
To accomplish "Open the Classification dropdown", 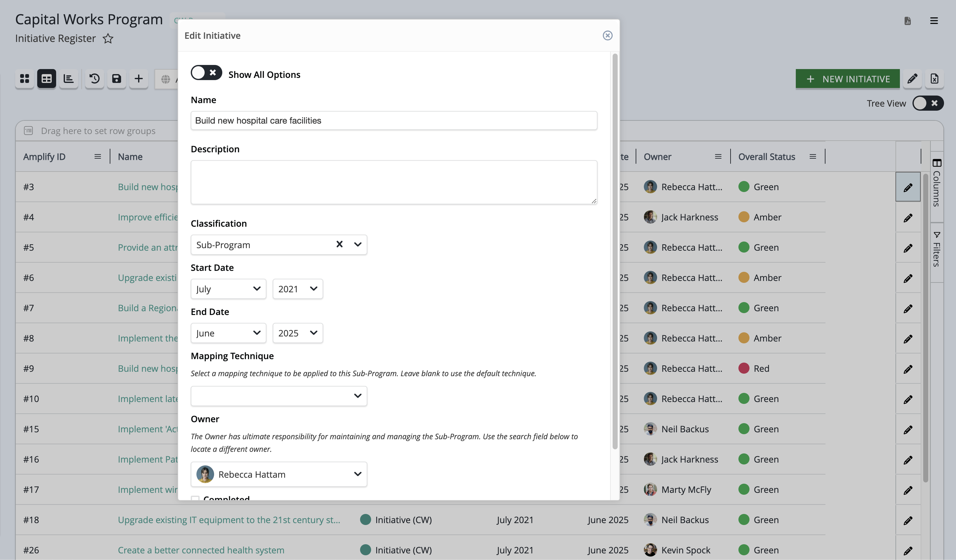I will (x=357, y=245).
